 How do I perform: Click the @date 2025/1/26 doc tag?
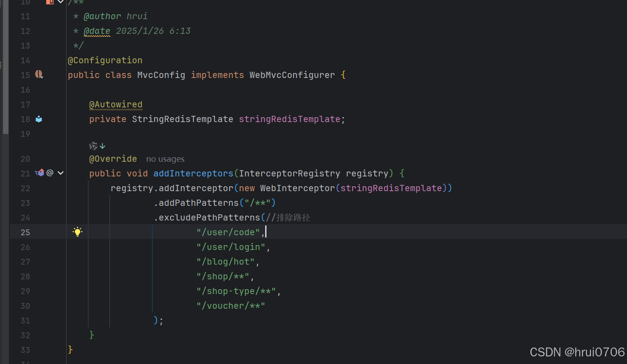tap(137, 31)
